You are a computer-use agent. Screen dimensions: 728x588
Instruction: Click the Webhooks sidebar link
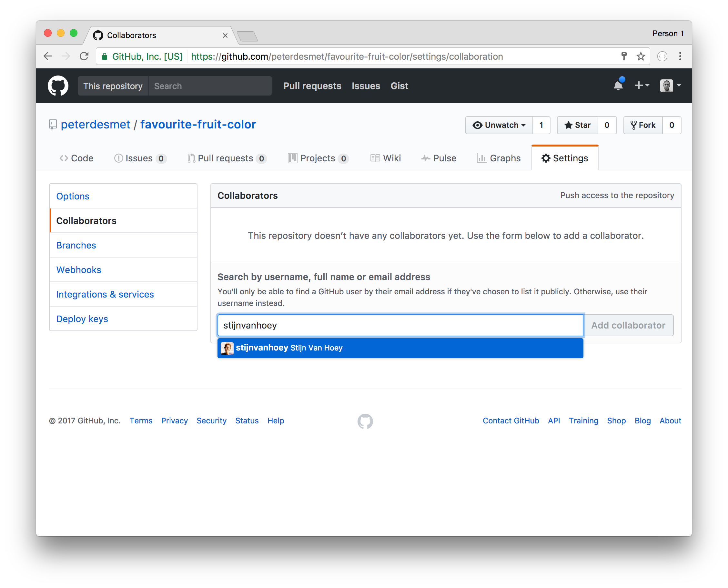coord(78,269)
